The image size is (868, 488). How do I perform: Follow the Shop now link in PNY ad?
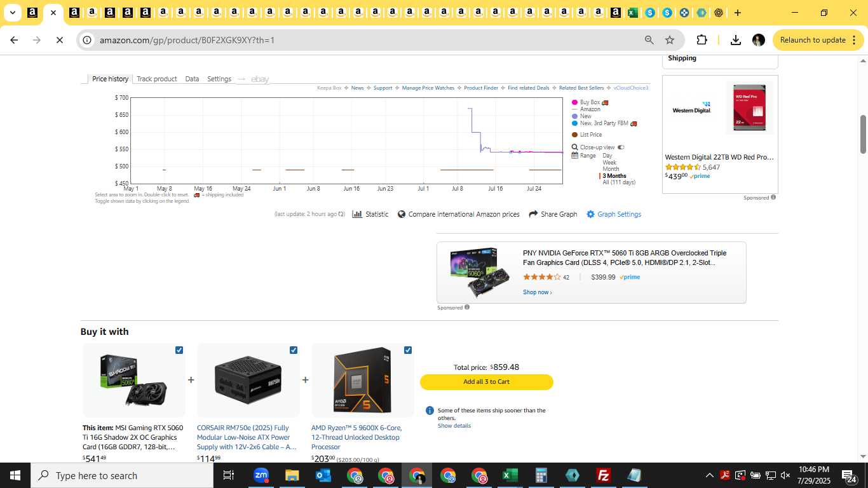[538, 292]
